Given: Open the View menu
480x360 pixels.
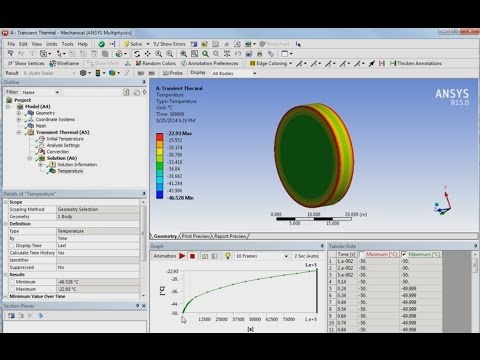Looking at the screenshot, I should [x=37, y=44].
